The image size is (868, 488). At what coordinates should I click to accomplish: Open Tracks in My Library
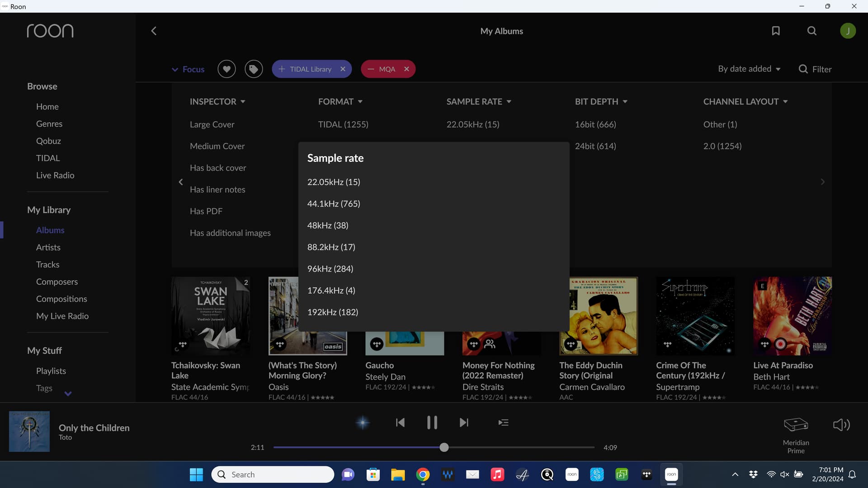point(48,264)
